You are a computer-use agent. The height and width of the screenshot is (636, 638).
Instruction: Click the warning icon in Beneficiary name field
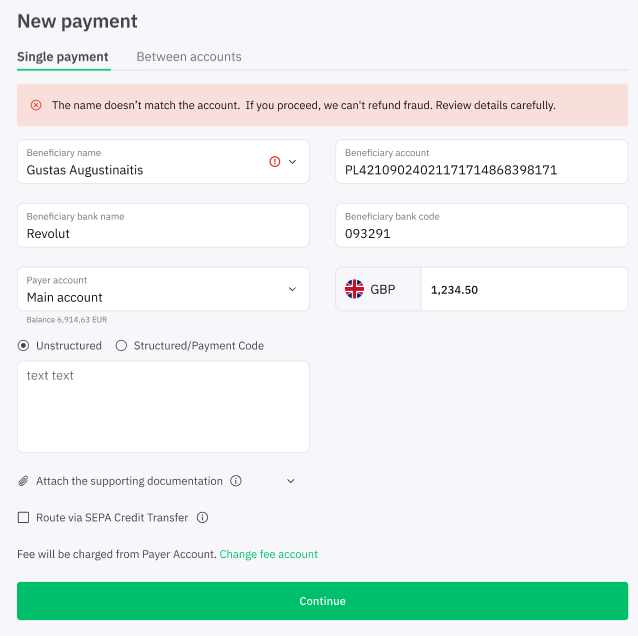coord(275,162)
